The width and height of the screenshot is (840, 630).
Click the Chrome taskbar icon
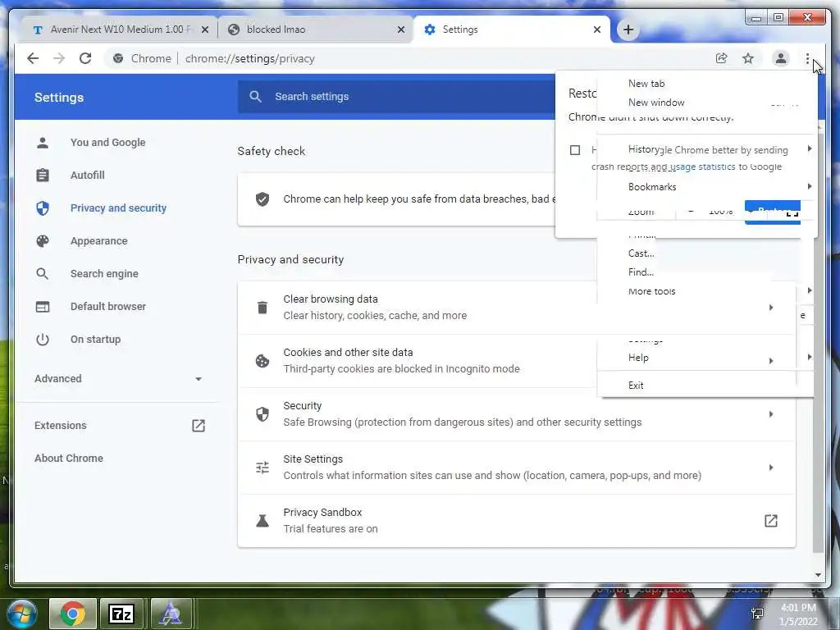[x=73, y=614]
